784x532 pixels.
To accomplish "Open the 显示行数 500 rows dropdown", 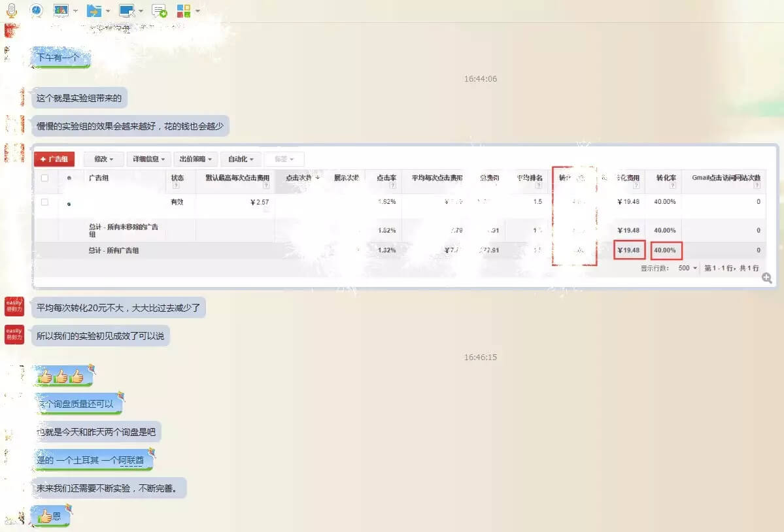I will (x=687, y=268).
